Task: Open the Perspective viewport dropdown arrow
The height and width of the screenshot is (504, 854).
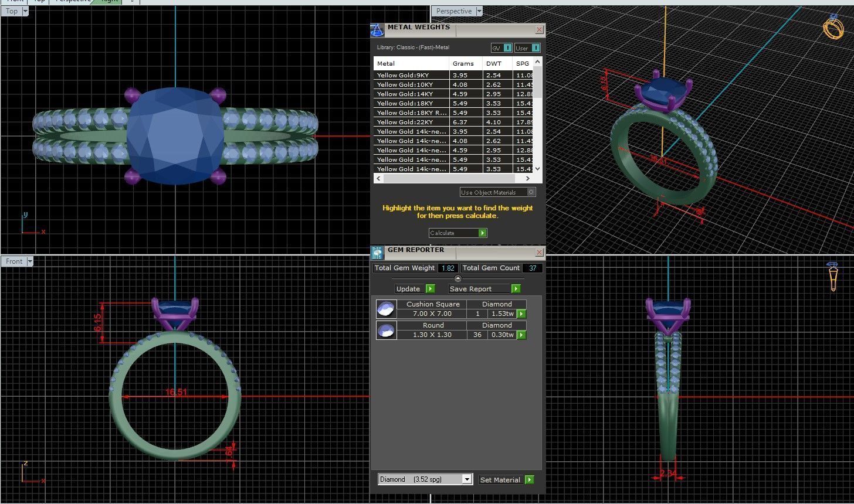Action: [x=479, y=11]
